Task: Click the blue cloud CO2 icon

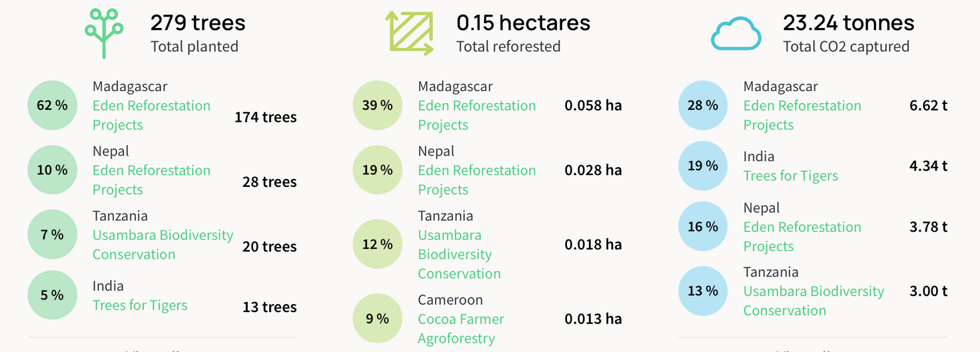Action: click(x=735, y=35)
